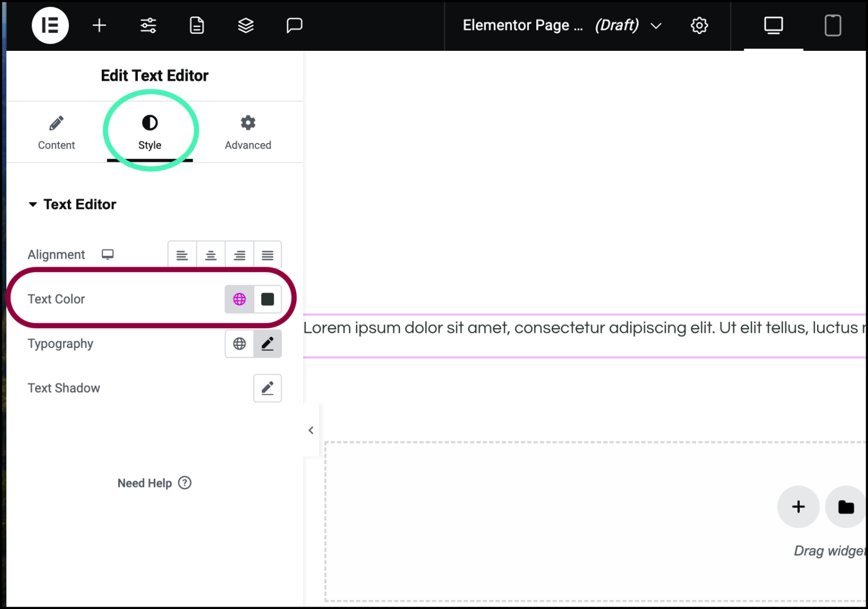Click the Need Help link
Viewport: 868px width, 609px height.
[154, 483]
